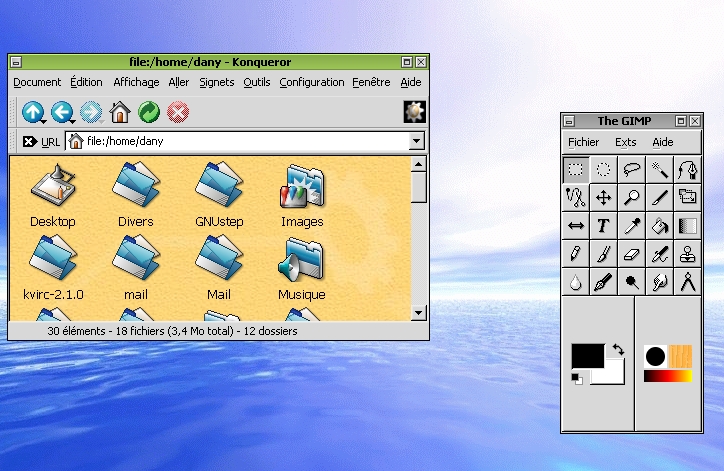Pick the Fuzzy Select magic wand tool
The height and width of the screenshot is (471, 724).
(660, 169)
